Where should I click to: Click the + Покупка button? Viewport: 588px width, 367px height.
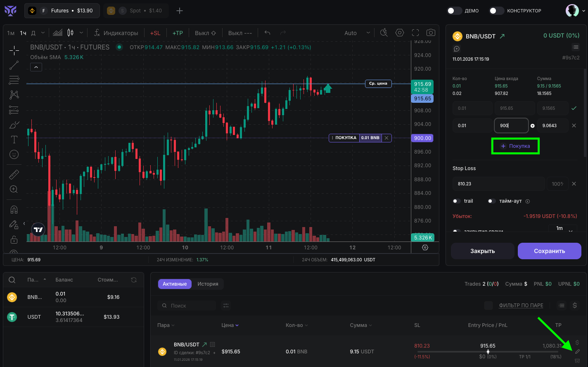pos(515,146)
